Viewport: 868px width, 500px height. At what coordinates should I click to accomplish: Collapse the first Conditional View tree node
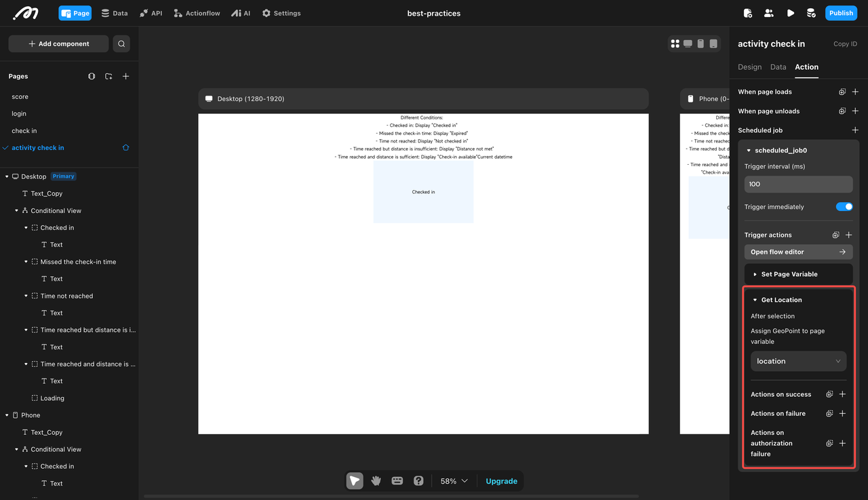coord(16,211)
